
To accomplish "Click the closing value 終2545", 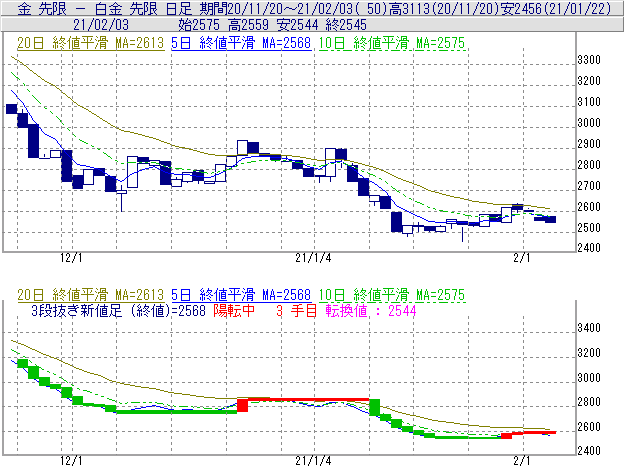I will tap(346, 25).
